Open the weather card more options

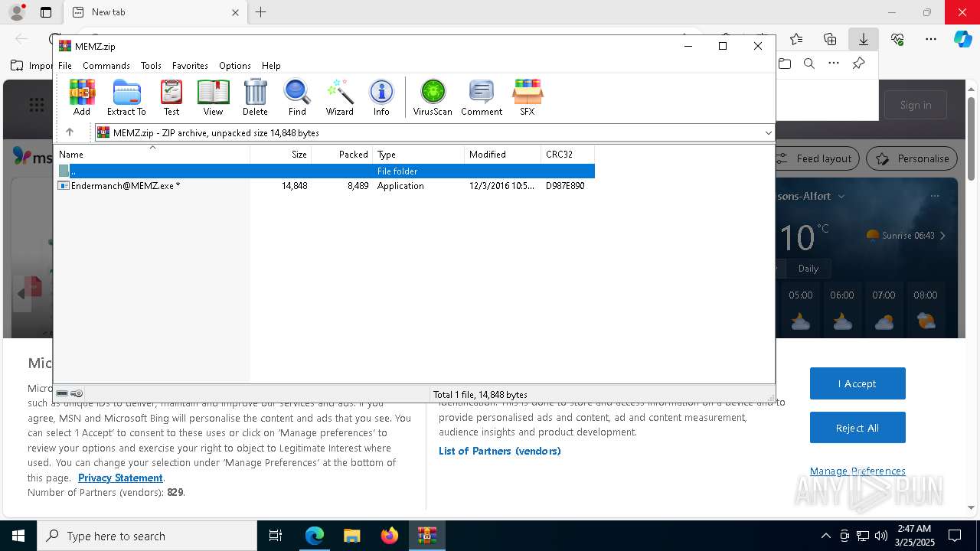[935, 196]
